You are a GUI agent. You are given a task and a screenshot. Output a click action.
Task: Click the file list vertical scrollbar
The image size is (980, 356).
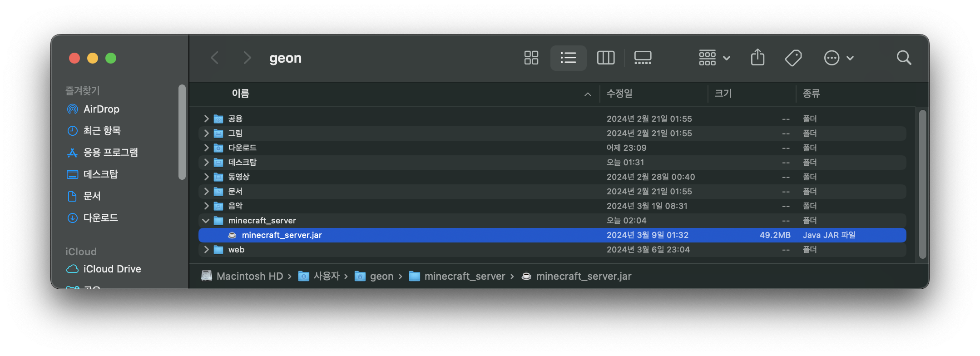click(922, 184)
